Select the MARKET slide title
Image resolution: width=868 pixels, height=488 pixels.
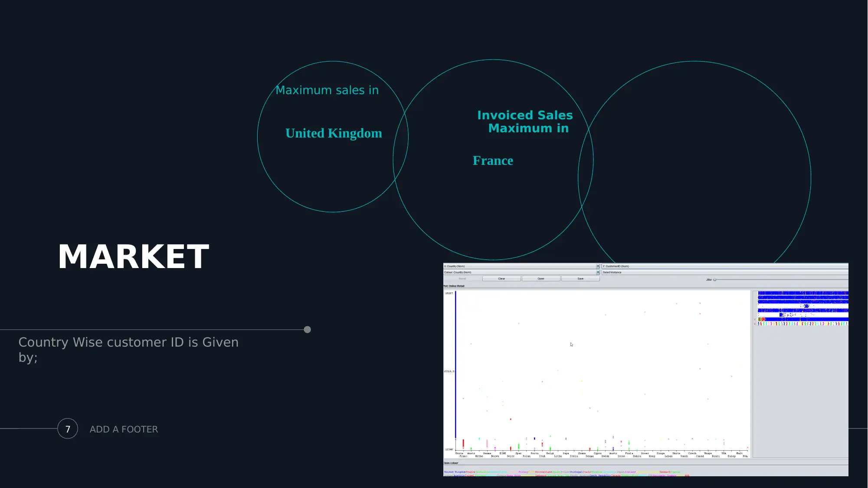(134, 257)
